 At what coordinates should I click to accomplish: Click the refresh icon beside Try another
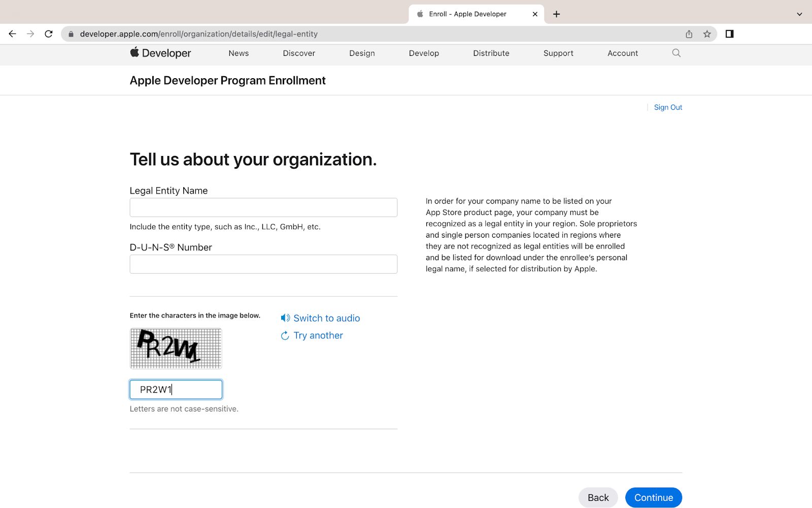pyautogui.click(x=285, y=336)
